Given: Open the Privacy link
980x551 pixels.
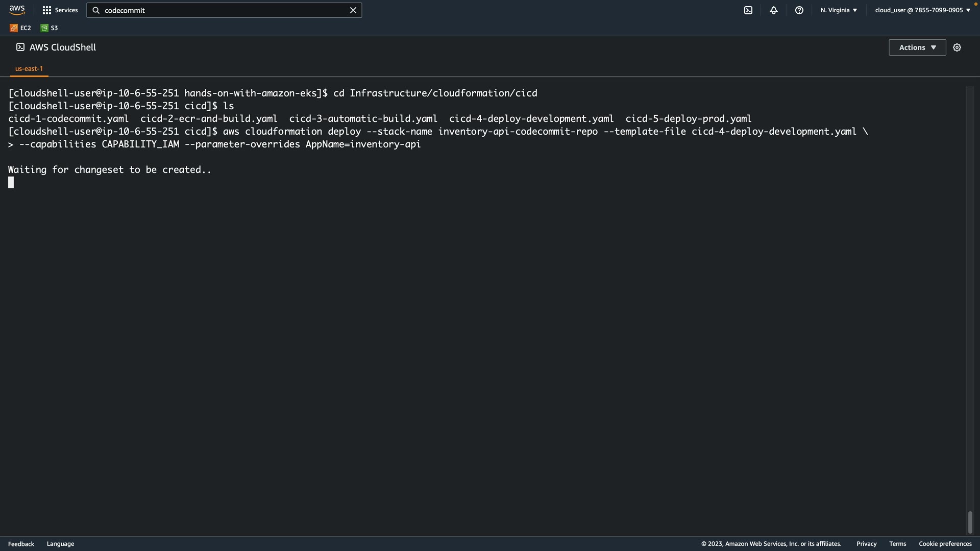Looking at the screenshot, I should tap(866, 544).
